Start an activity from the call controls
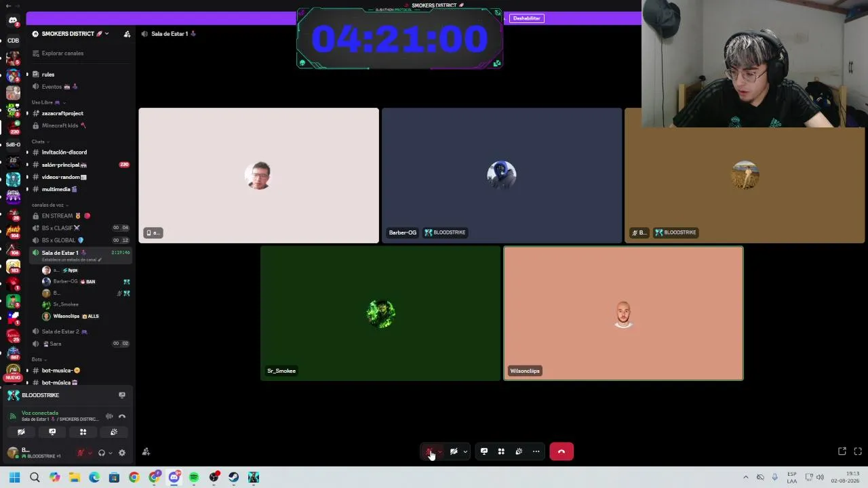 pyautogui.click(x=501, y=451)
